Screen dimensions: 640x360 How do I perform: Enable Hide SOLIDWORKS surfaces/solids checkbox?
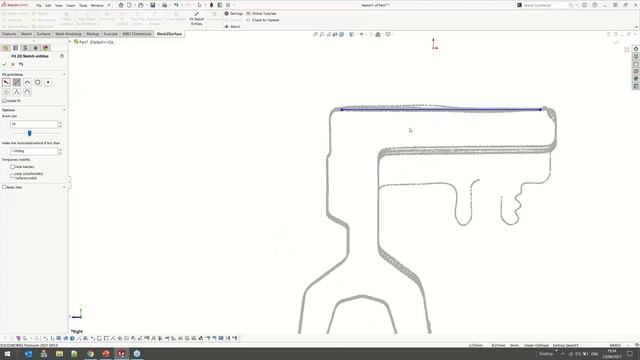click(12, 176)
